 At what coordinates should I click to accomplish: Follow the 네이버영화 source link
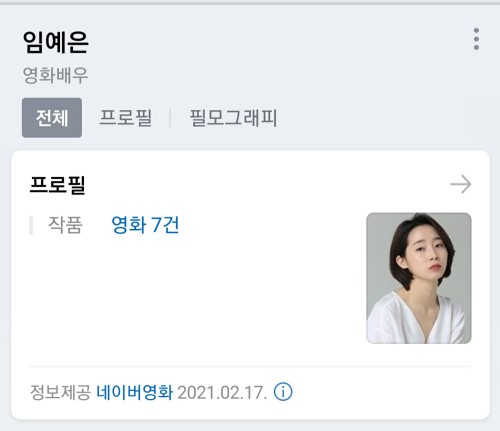(134, 392)
